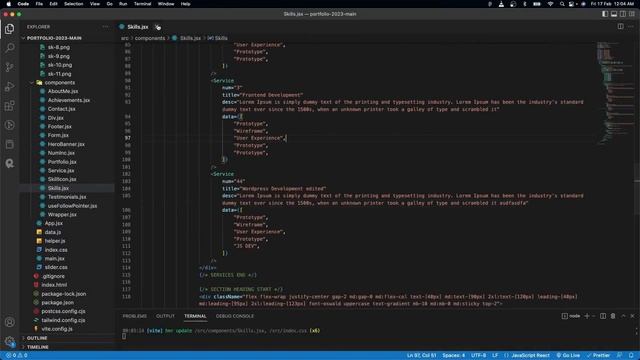Viewport: 640px width, 360px height.
Task: Open the Selection menu
Action: coord(73,4)
